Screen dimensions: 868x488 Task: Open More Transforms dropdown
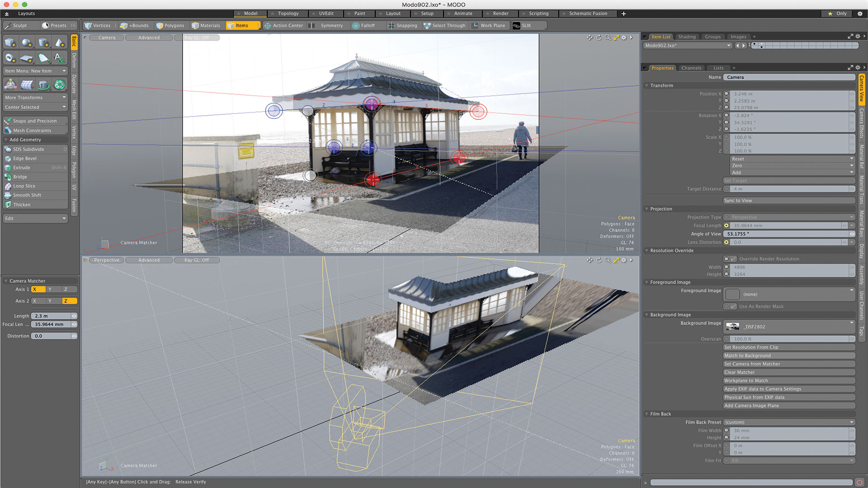pos(35,98)
